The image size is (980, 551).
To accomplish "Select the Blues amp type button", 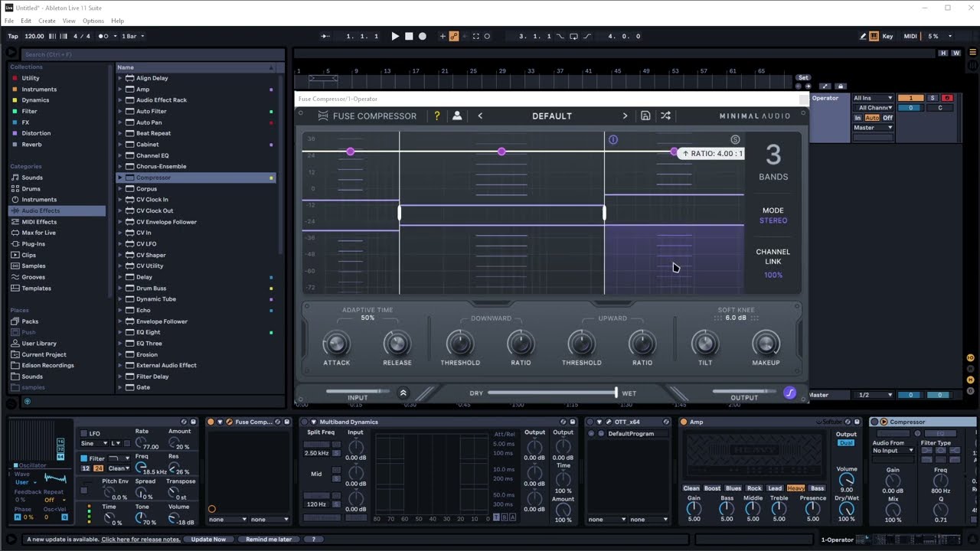I will click(x=733, y=488).
